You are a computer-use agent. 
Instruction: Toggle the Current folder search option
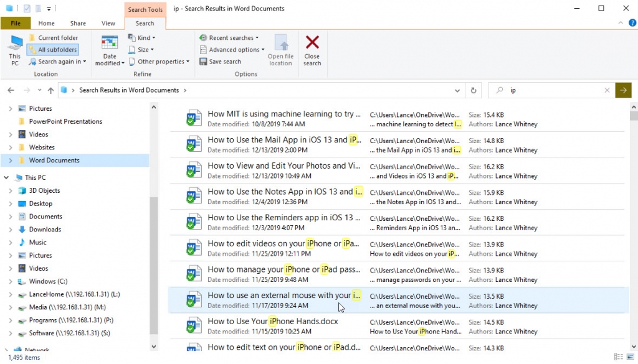point(53,38)
